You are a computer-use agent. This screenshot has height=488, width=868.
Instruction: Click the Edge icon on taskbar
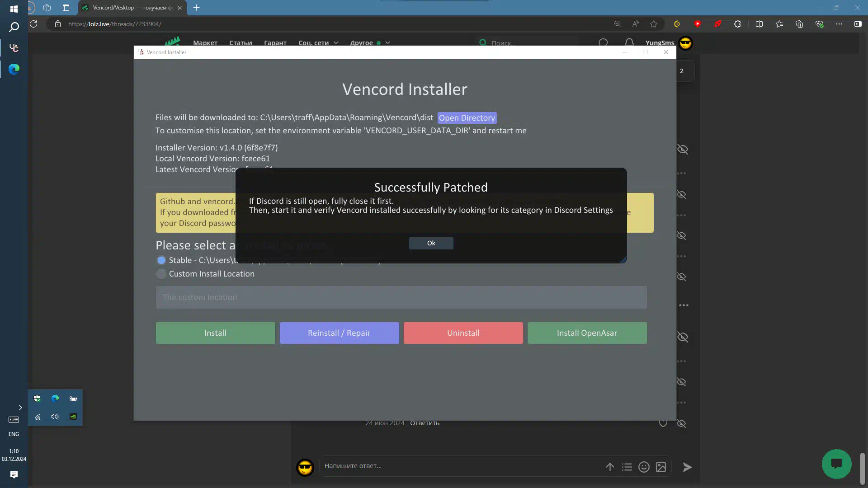point(14,69)
